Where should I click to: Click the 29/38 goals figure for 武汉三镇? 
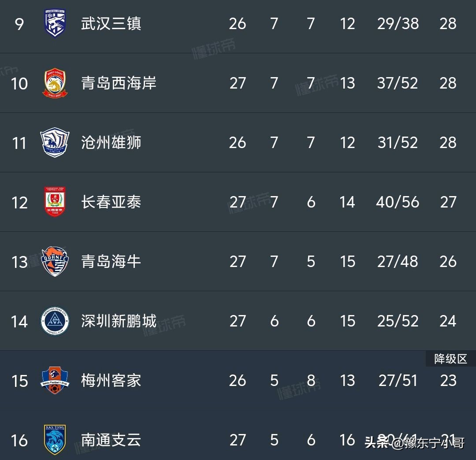pyautogui.click(x=398, y=24)
